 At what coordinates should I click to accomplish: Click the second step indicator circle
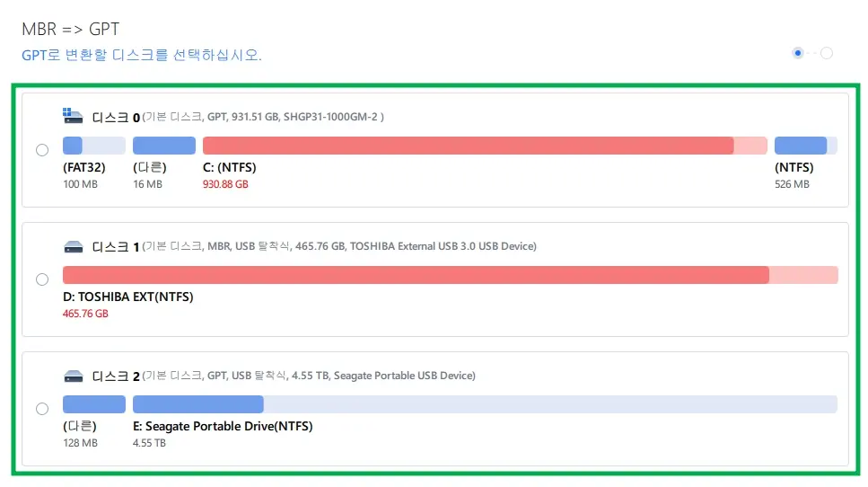click(827, 53)
